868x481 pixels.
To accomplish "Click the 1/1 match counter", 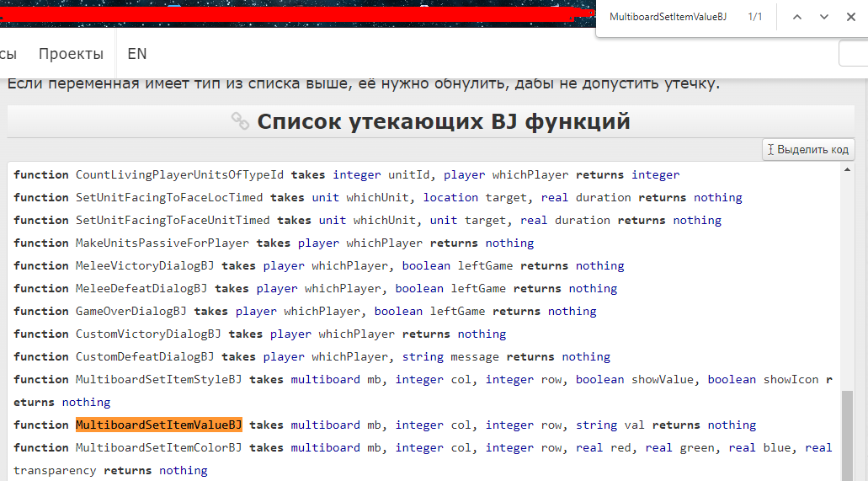I will pyautogui.click(x=755, y=17).
